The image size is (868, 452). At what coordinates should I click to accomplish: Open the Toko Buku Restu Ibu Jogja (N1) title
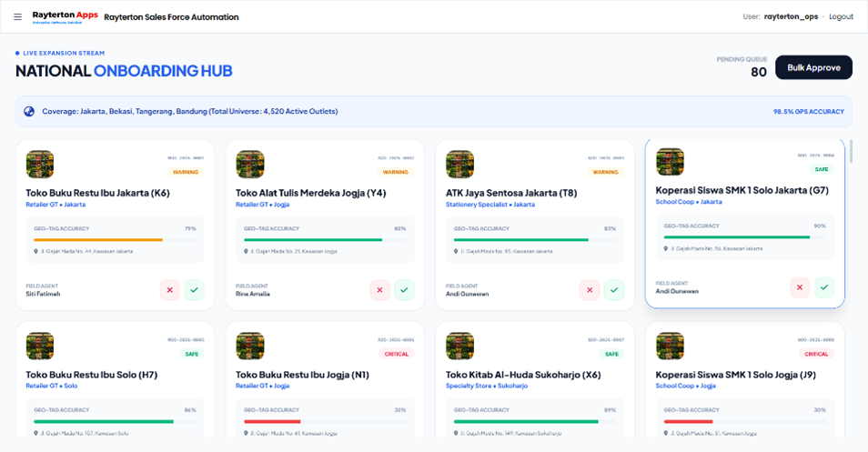(302, 375)
